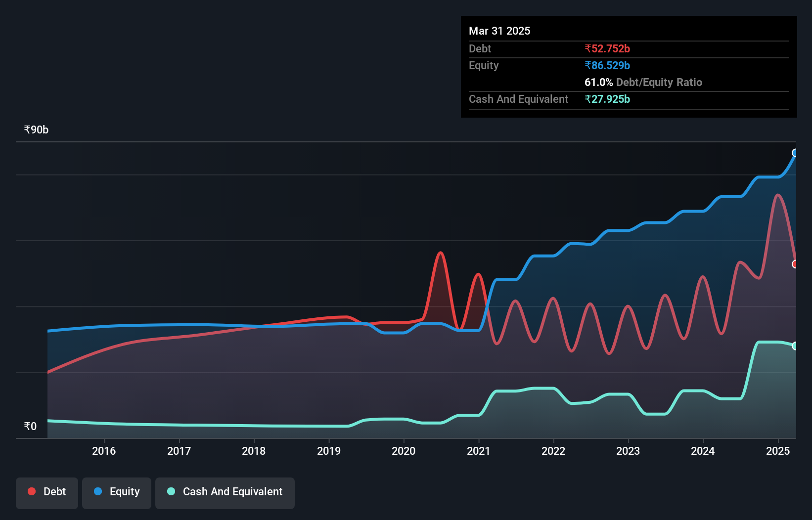Select the teal Cash endpoint marker on the chart

[795, 345]
